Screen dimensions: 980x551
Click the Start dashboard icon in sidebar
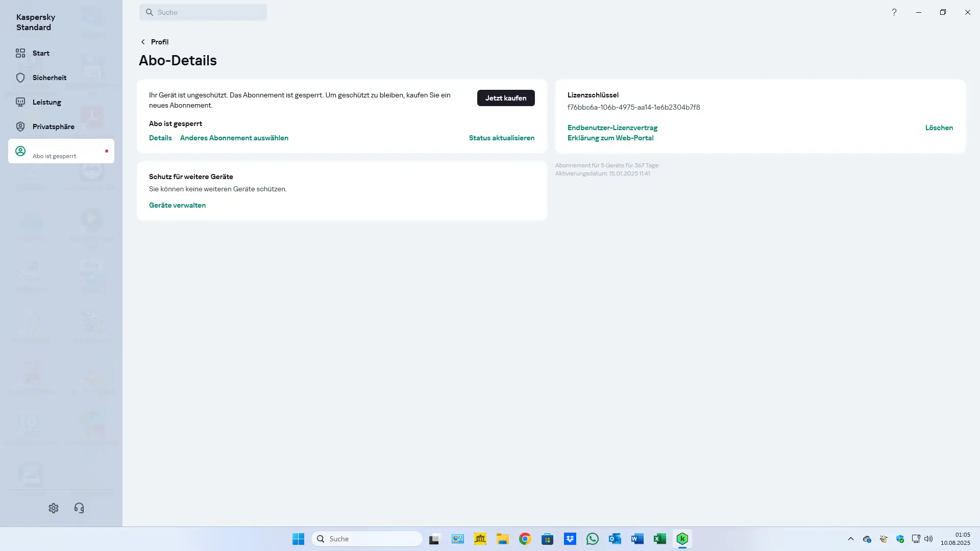pyautogui.click(x=20, y=53)
